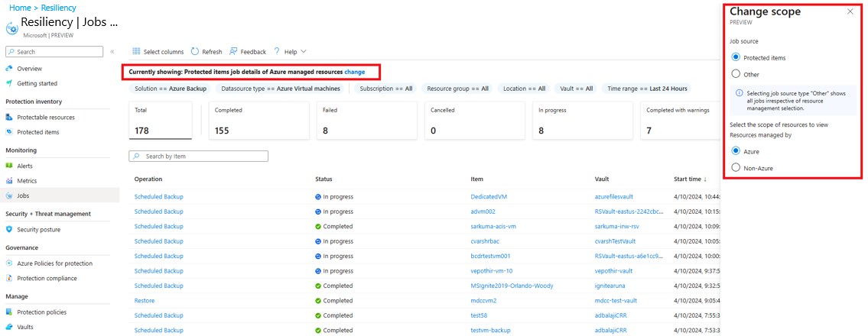Click the sidebar Search box
Screen dimensions: 868x336
(54, 51)
